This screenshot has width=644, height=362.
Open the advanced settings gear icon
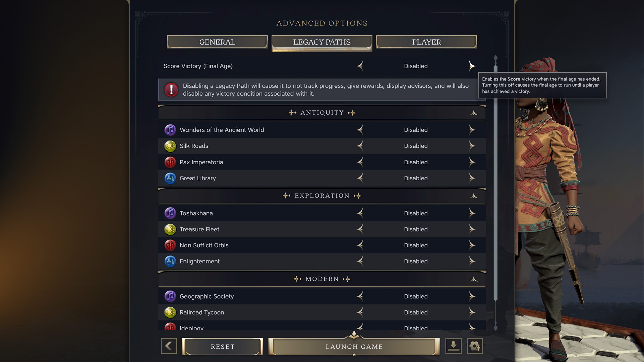click(x=475, y=346)
